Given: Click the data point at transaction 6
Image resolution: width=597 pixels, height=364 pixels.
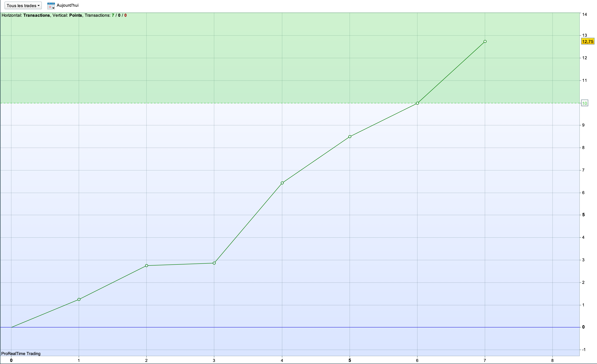Looking at the screenshot, I should click(x=417, y=103).
